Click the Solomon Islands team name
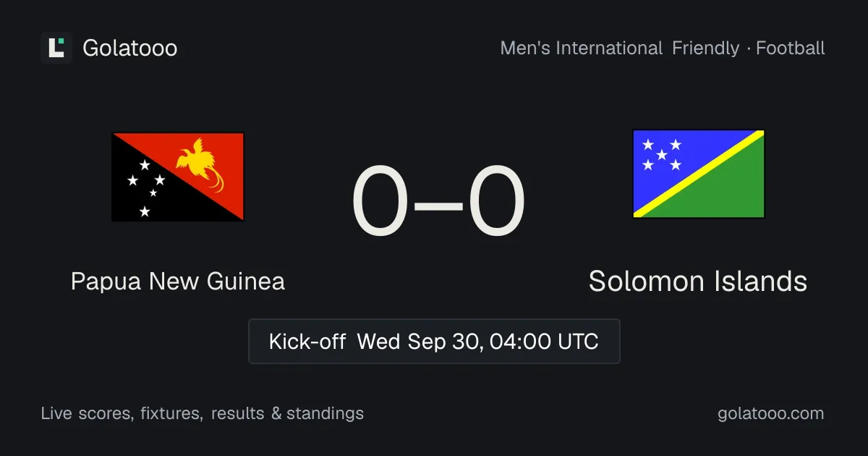The image size is (868, 456). (698, 281)
